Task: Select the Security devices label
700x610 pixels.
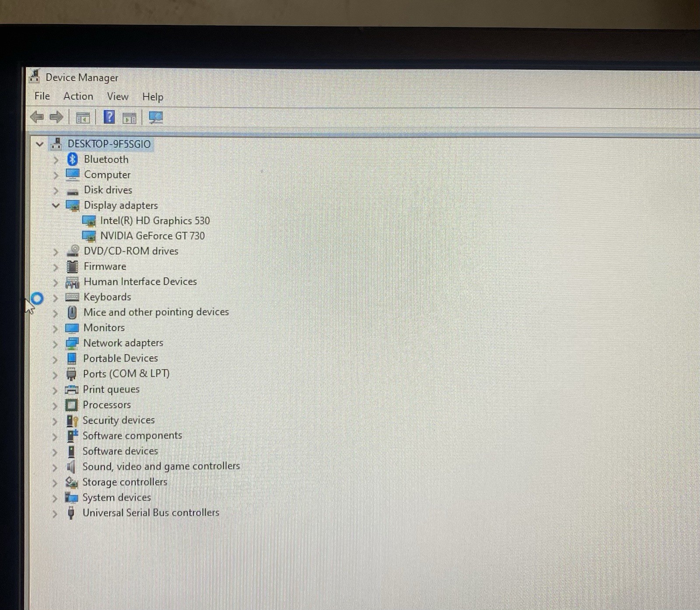Action: click(x=119, y=420)
